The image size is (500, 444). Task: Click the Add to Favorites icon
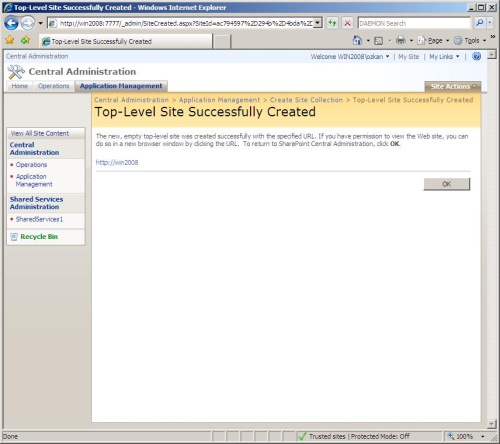coord(25,41)
